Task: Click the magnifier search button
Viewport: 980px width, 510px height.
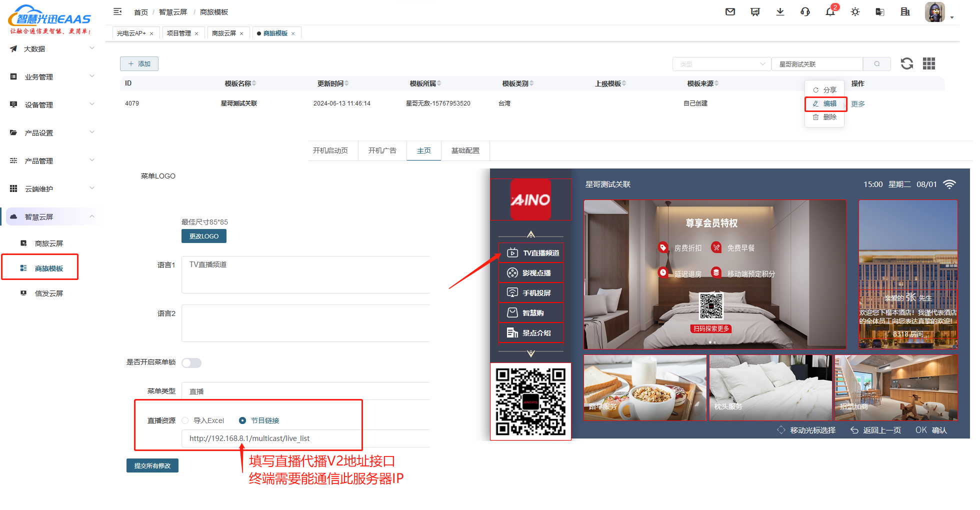Action: click(x=876, y=64)
